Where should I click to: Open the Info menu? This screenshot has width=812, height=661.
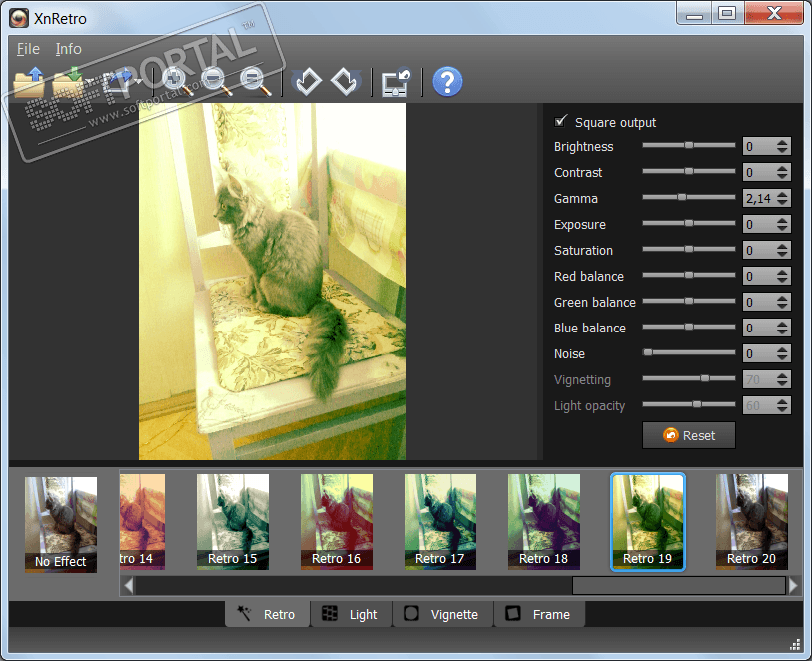(68, 49)
